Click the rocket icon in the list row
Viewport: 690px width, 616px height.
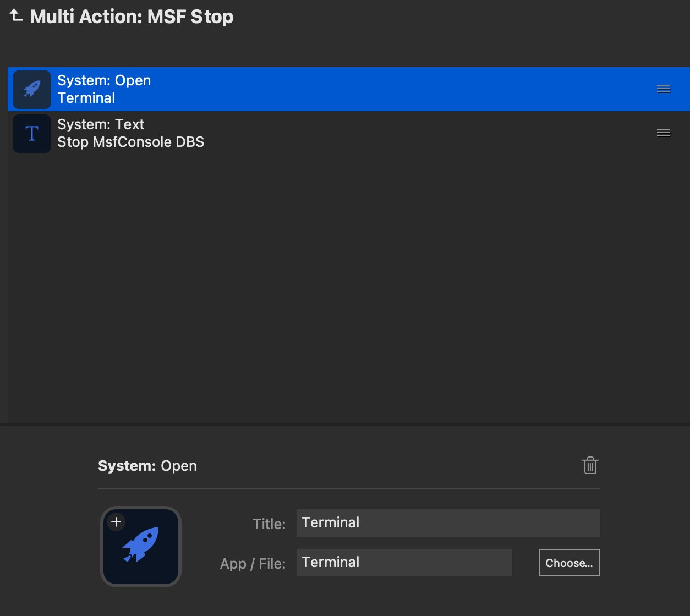[x=32, y=89]
